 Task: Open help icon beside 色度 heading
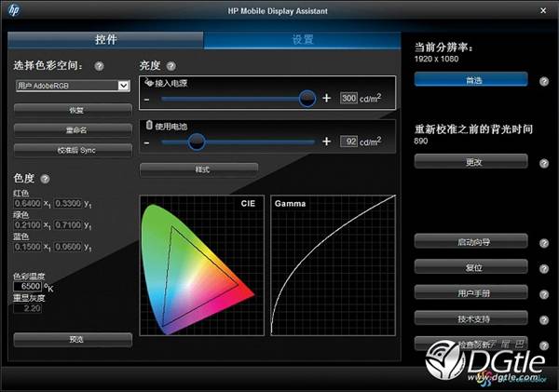[x=45, y=179]
